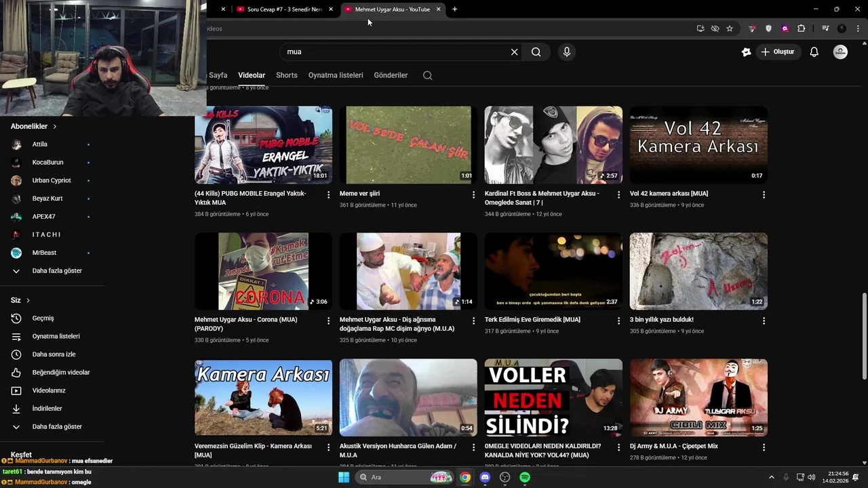
Task: Open Windows Start menu
Action: pyautogui.click(x=344, y=477)
